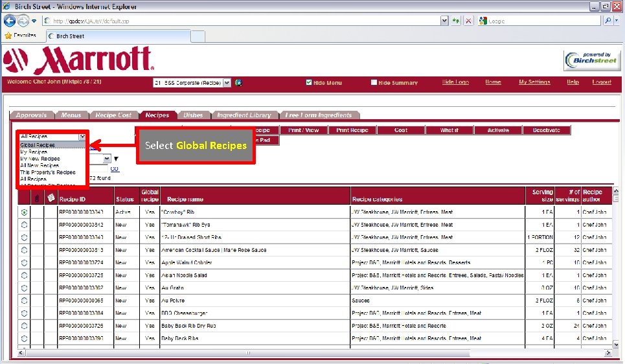Screen dimensions: 625x364
Task: Sort by the Recipe name column header
Action: coord(185,199)
